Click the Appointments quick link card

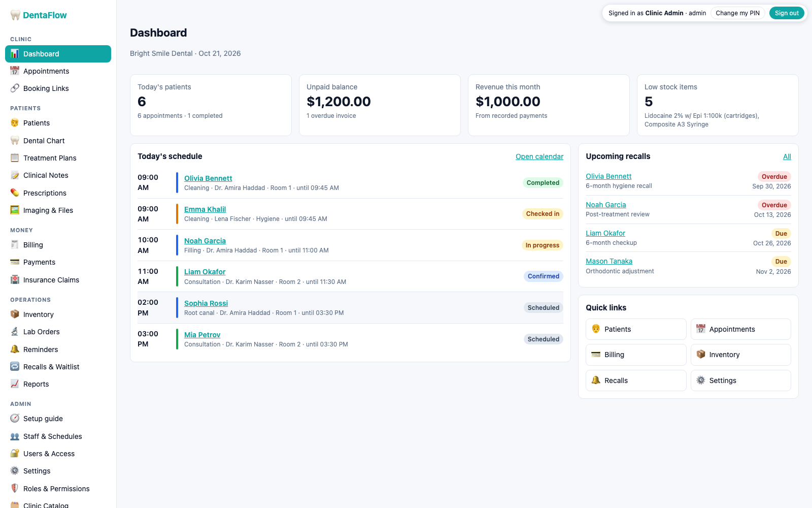(x=741, y=329)
